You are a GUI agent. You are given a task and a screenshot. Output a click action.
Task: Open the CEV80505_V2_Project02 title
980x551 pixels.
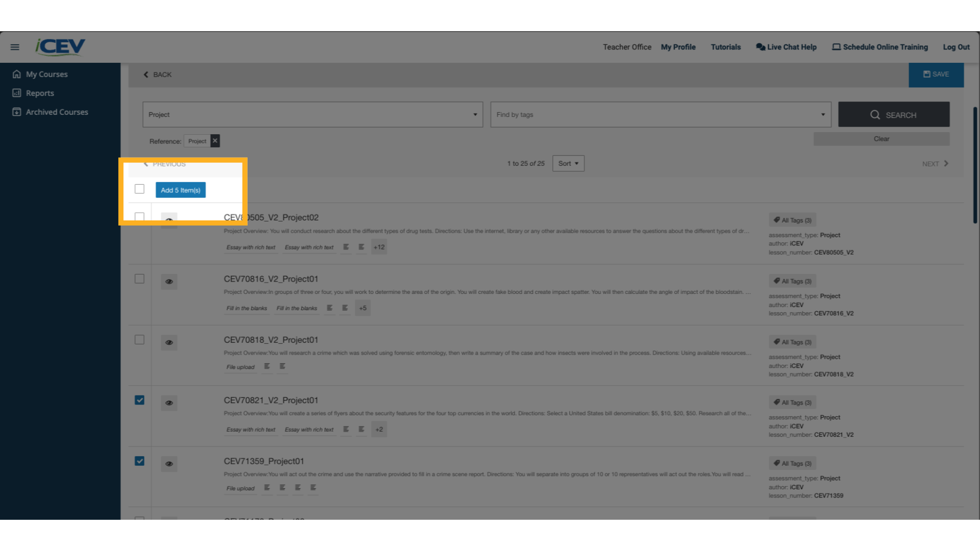pyautogui.click(x=271, y=217)
